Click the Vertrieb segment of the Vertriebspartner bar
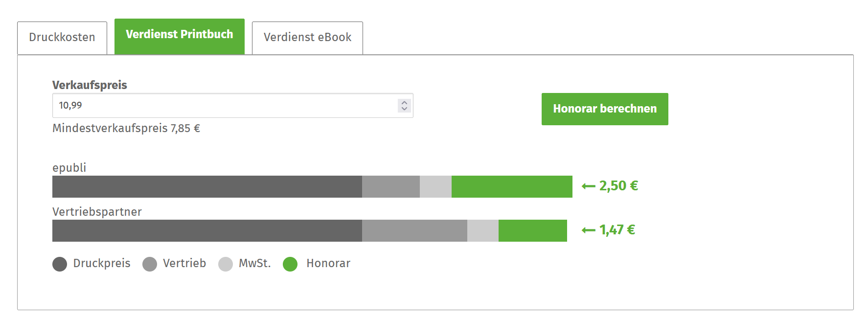 (414, 230)
